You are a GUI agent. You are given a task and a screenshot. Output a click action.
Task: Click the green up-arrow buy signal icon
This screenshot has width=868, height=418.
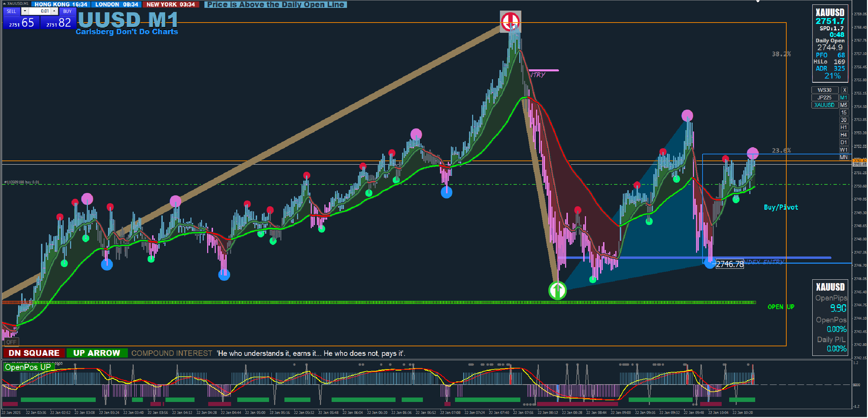(558, 291)
